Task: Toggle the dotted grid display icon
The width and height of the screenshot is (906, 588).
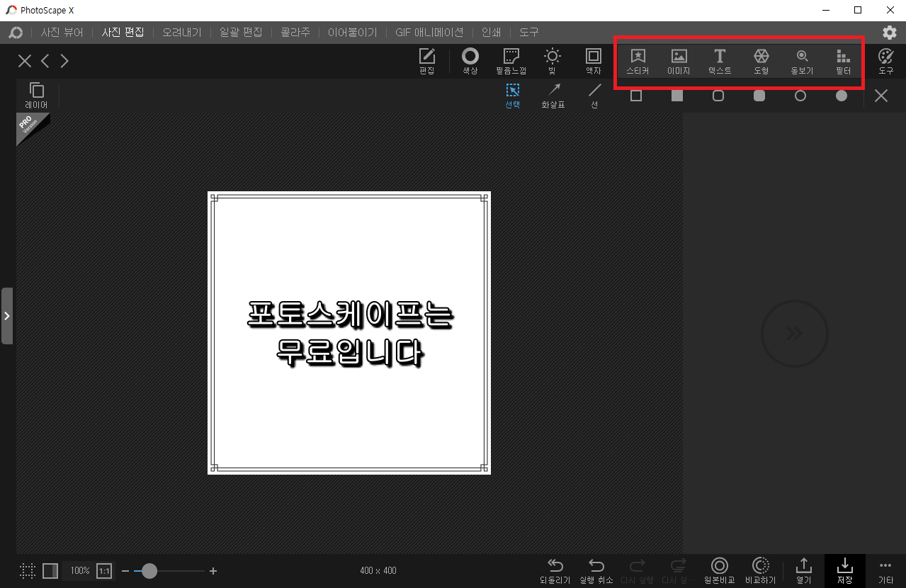Action: coord(28,571)
